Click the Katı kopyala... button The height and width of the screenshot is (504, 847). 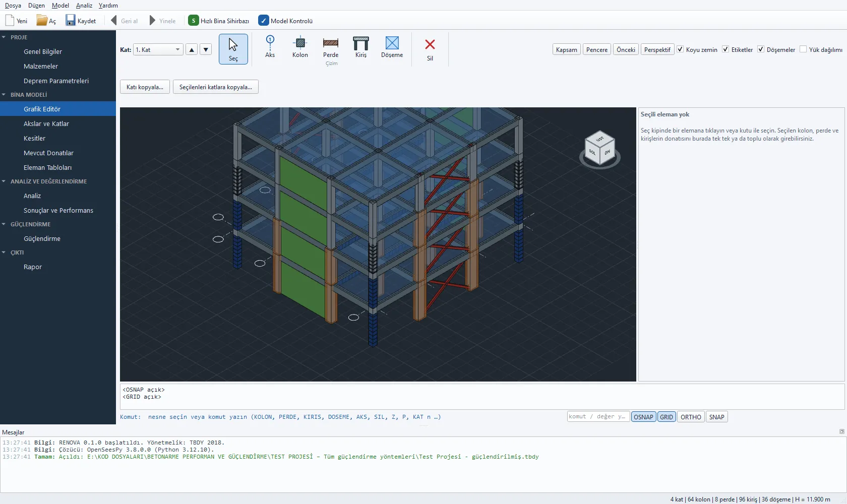(145, 87)
